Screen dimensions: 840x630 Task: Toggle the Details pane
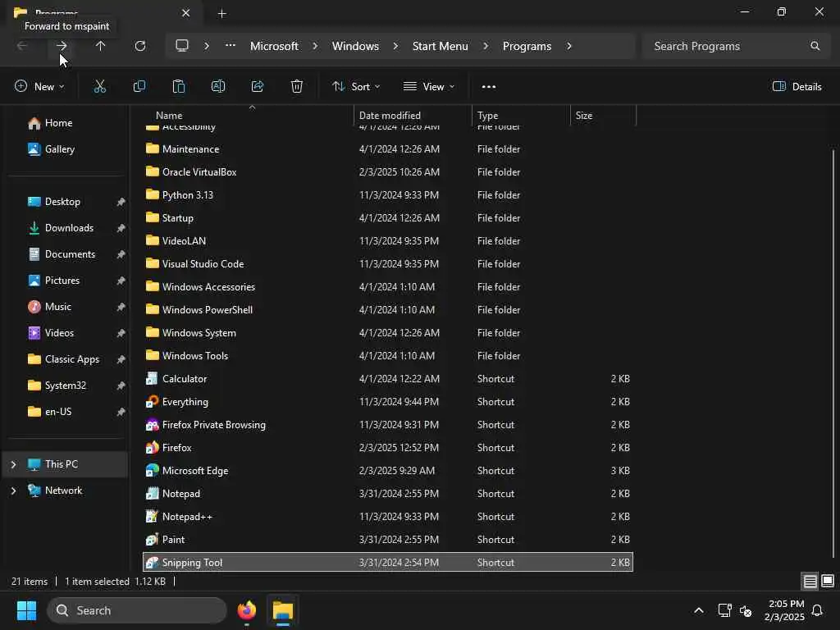797,86
